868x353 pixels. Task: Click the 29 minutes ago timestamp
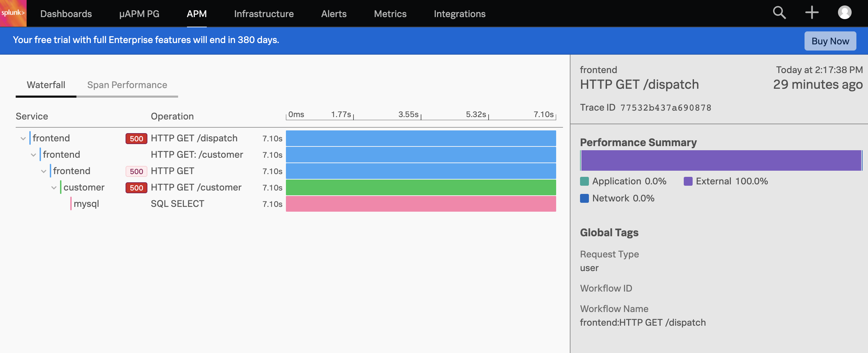[818, 85]
